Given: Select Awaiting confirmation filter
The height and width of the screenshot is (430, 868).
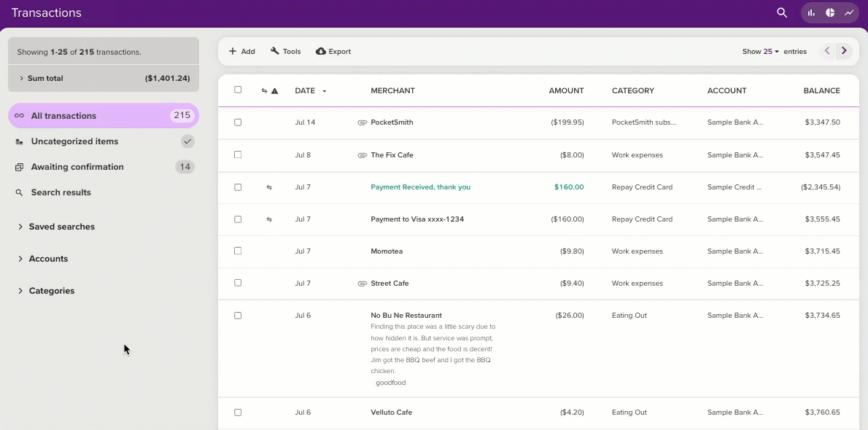Looking at the screenshot, I should 104,167.
